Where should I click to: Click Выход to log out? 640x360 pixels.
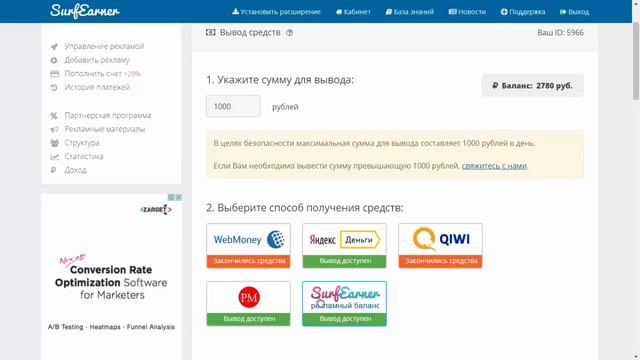pyautogui.click(x=574, y=11)
